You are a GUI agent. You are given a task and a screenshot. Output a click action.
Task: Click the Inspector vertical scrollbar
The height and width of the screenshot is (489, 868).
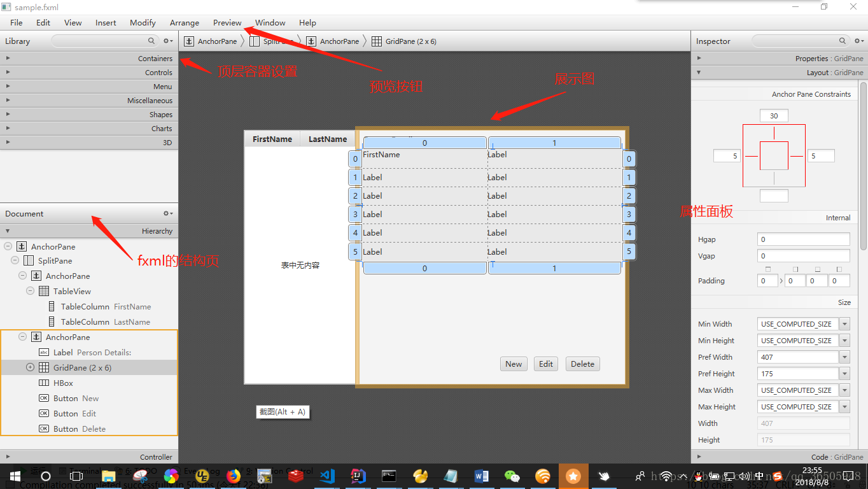pos(864,166)
